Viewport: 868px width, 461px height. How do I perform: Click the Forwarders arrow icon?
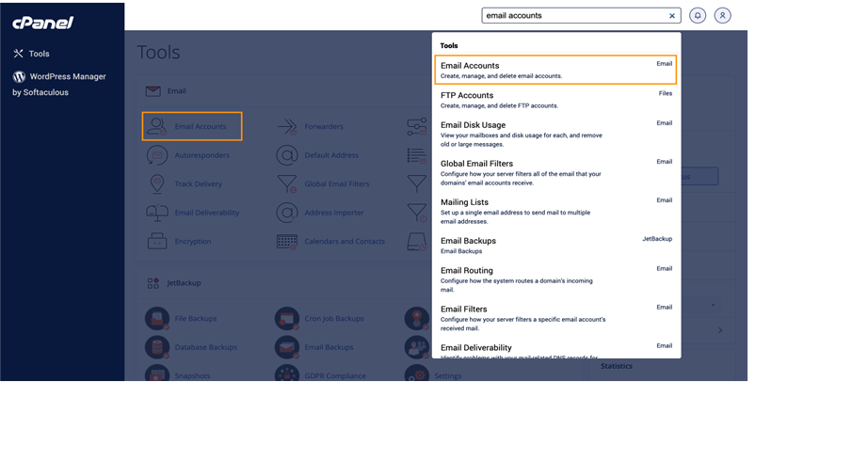click(x=287, y=126)
